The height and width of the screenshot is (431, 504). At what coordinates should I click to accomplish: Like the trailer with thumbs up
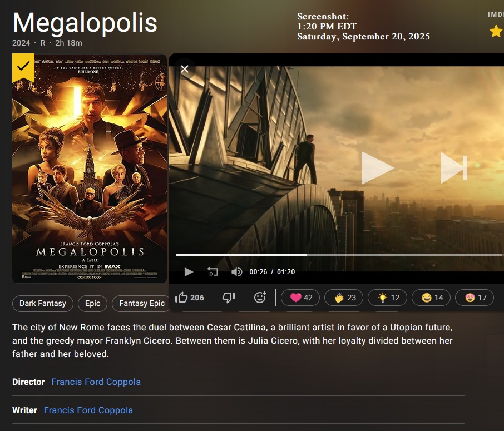pos(190,298)
